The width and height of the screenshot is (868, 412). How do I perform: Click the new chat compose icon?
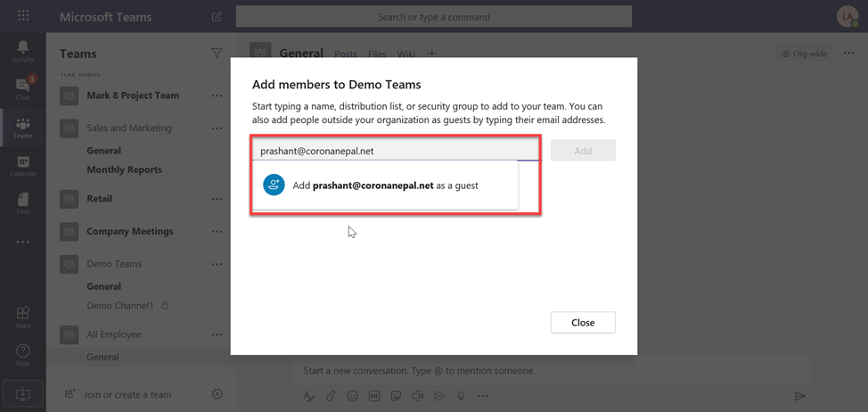[217, 17]
